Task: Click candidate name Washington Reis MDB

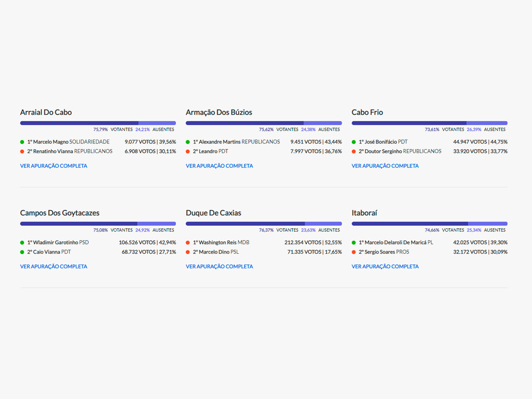Action: [221, 243]
